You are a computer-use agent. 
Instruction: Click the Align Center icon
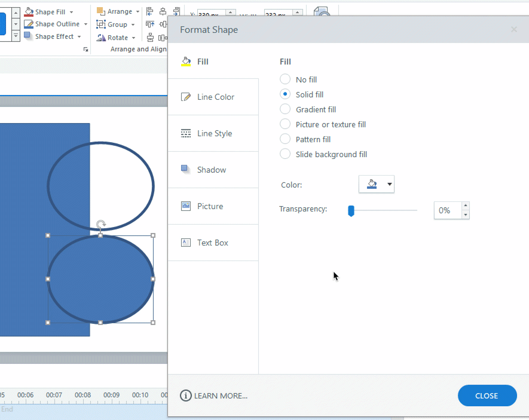coord(163,11)
